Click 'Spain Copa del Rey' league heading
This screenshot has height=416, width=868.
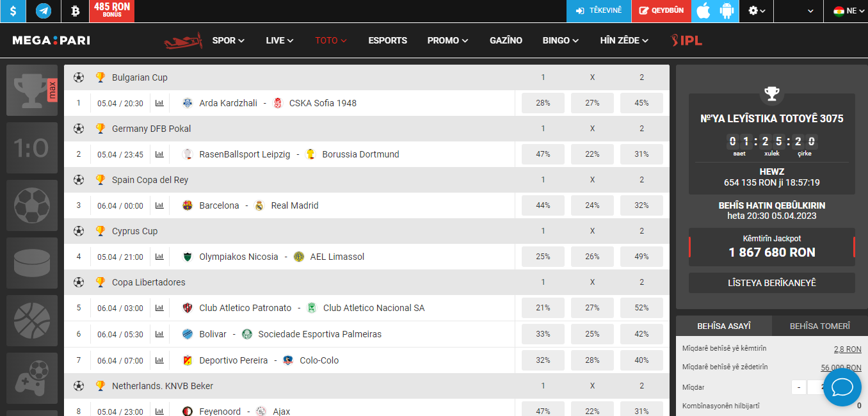pyautogui.click(x=150, y=180)
